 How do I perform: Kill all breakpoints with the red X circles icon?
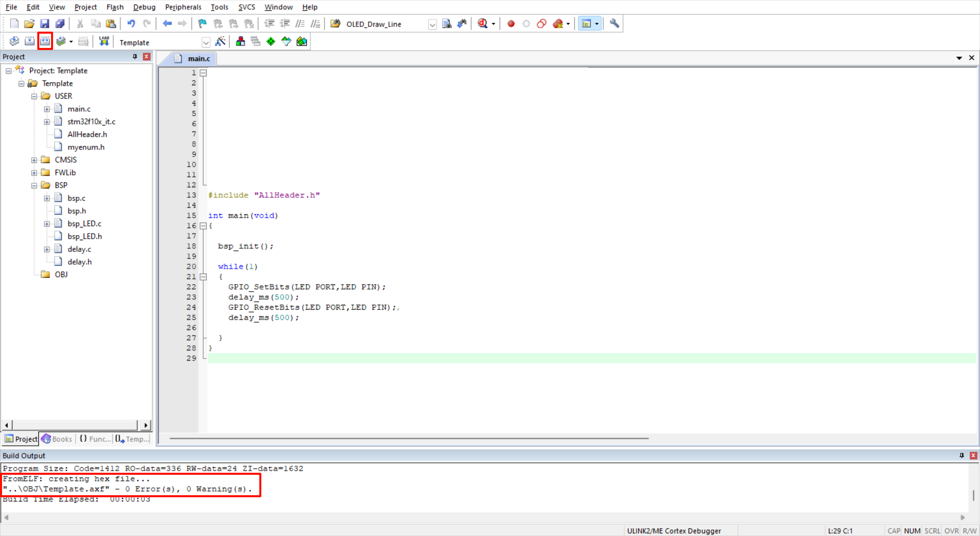tap(558, 23)
